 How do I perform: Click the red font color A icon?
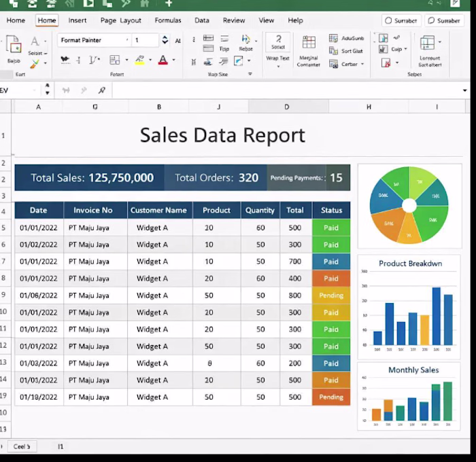[x=163, y=60]
